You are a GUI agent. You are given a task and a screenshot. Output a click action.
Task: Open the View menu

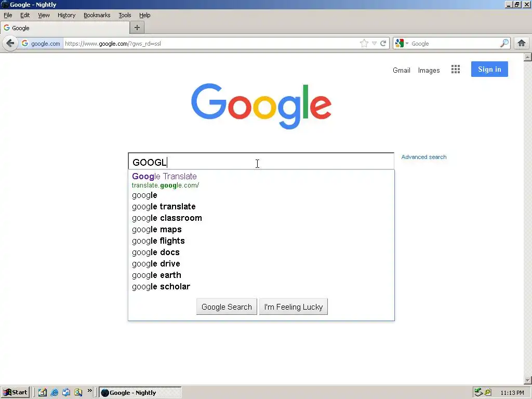pyautogui.click(x=44, y=15)
